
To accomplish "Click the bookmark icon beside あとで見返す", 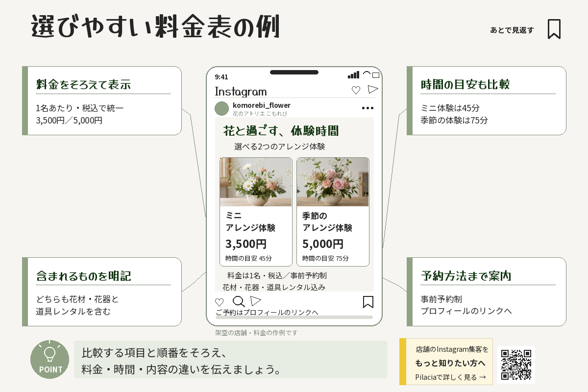I will (554, 29).
